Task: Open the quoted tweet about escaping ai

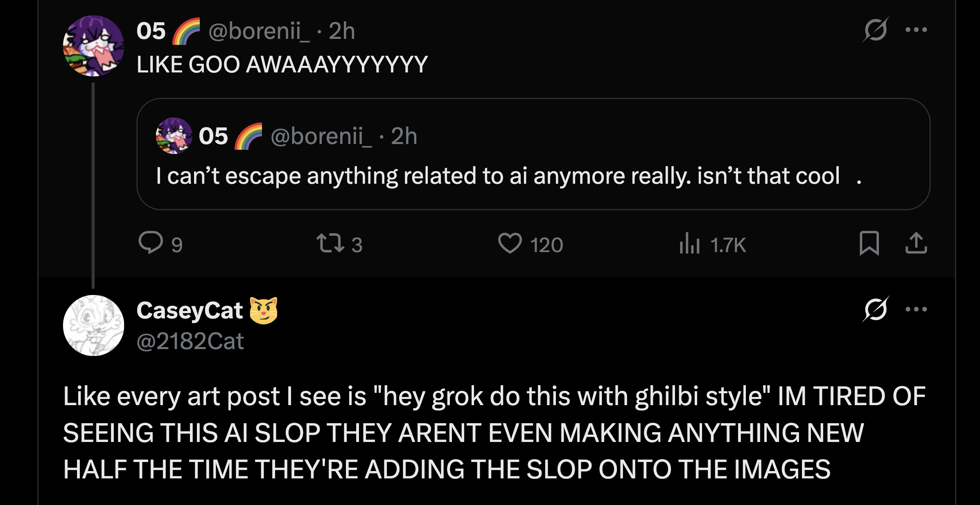Action: (532, 176)
